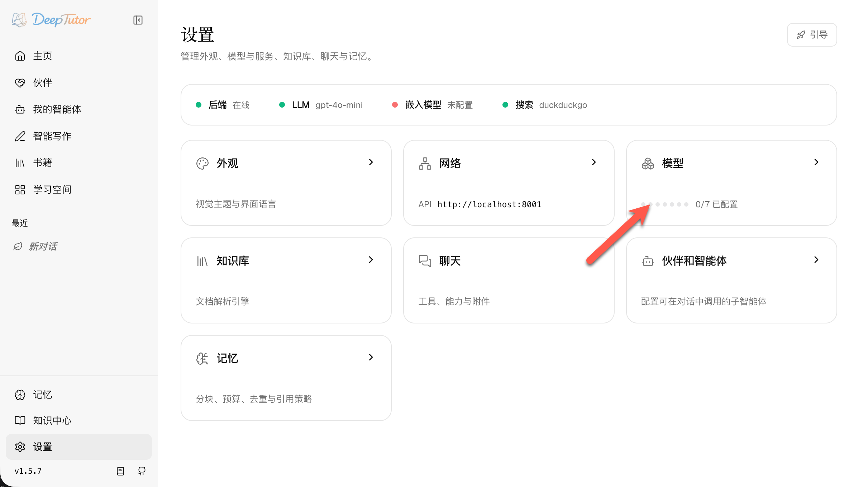Click the leaf icon beside 新对话
Viewport: 868px width, 487px height.
(18, 246)
